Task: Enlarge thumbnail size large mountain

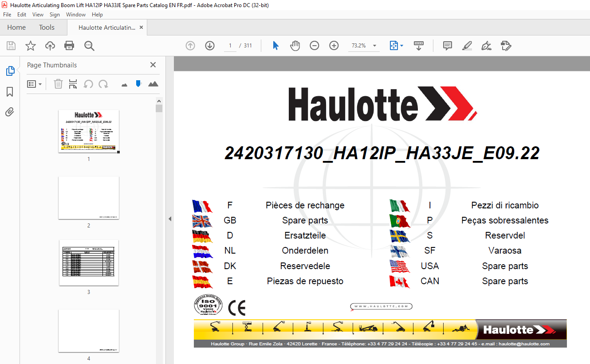Action: pyautogui.click(x=153, y=84)
